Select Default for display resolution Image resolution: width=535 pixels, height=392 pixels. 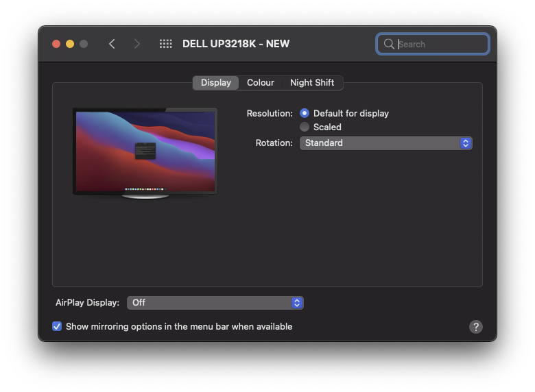305,113
